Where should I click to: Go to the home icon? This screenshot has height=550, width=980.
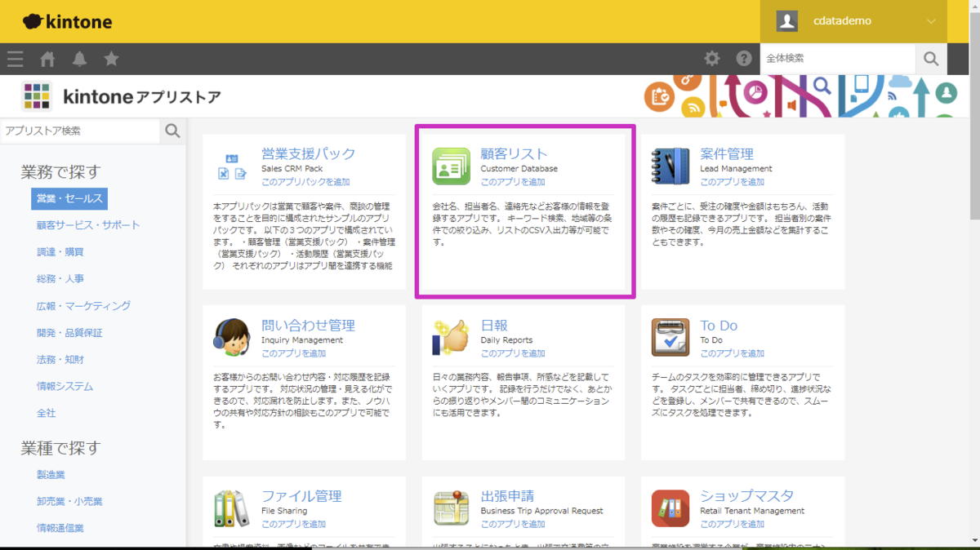(x=47, y=59)
